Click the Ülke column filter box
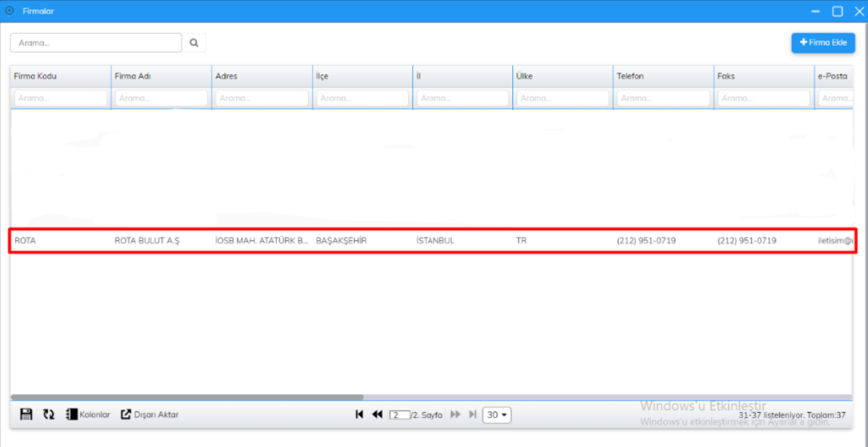868x447 pixels. (x=562, y=97)
